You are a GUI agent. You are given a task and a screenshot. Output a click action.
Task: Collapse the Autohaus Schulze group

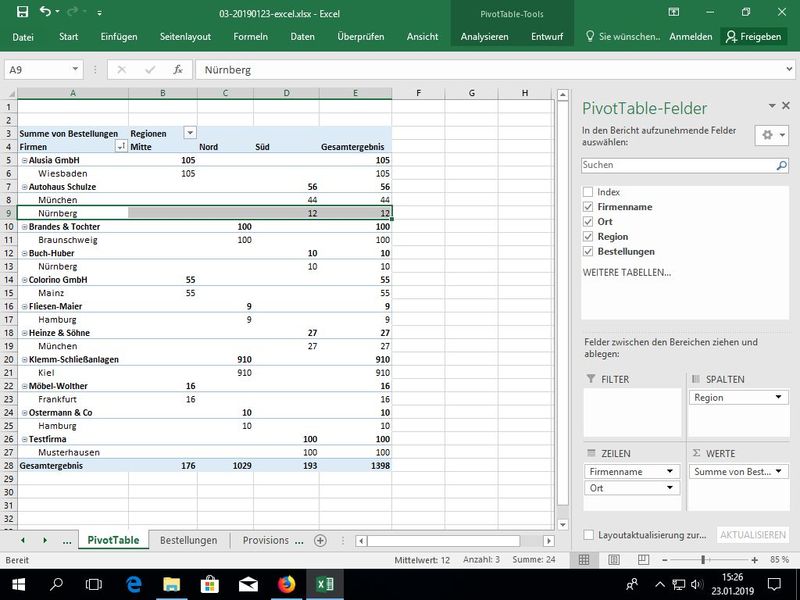(24, 187)
